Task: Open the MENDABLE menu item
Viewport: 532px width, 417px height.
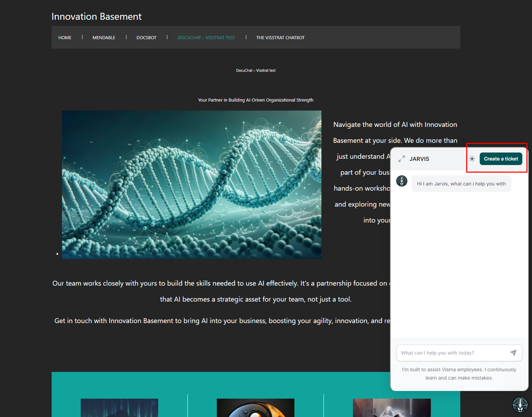Action: click(x=104, y=37)
